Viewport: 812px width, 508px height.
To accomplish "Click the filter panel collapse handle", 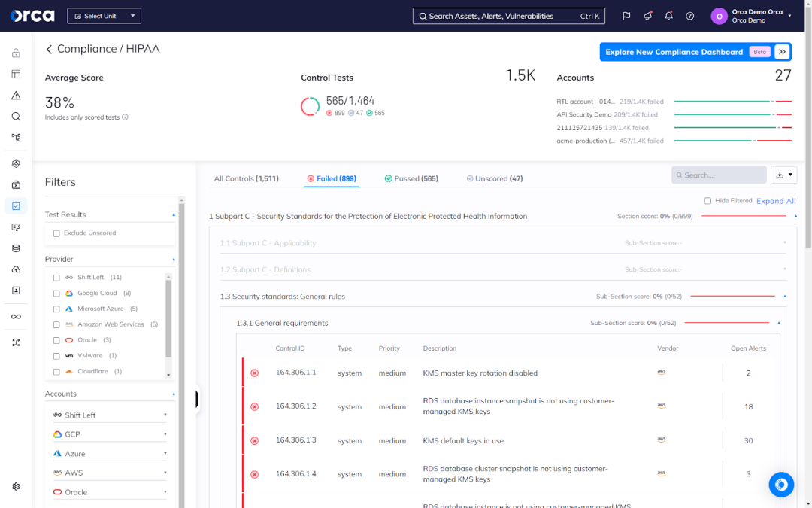I will tap(197, 399).
